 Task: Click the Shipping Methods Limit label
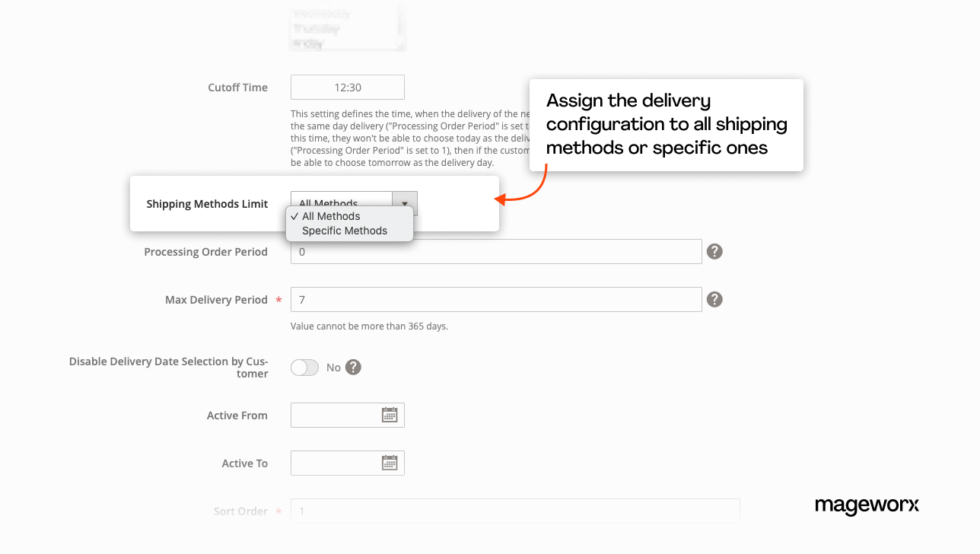207,204
